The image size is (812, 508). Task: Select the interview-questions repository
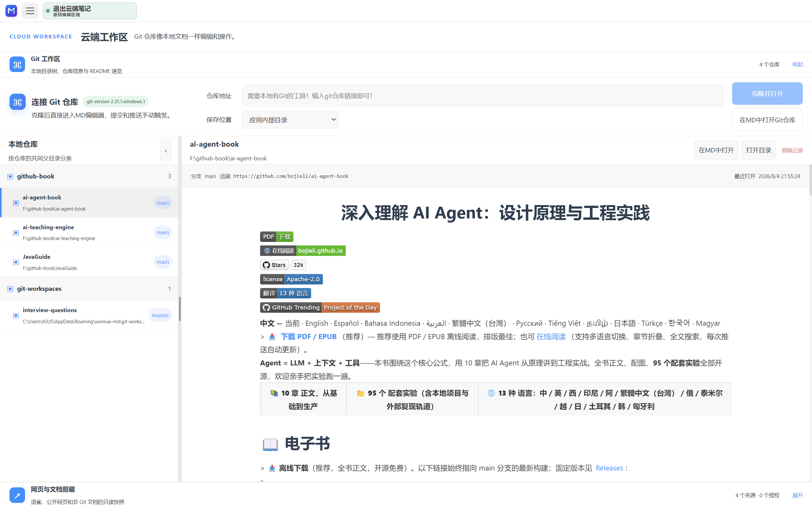point(89,315)
